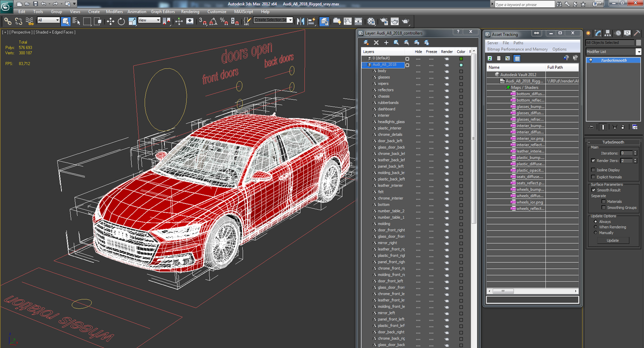644x348 pixels.
Task: Click the Full Path column header
Action: pyautogui.click(x=562, y=67)
